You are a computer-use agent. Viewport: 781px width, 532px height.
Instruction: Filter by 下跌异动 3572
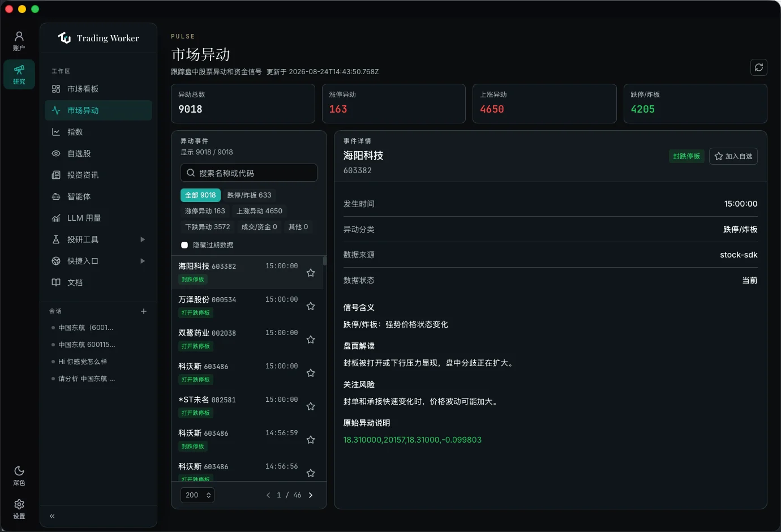coord(208,227)
